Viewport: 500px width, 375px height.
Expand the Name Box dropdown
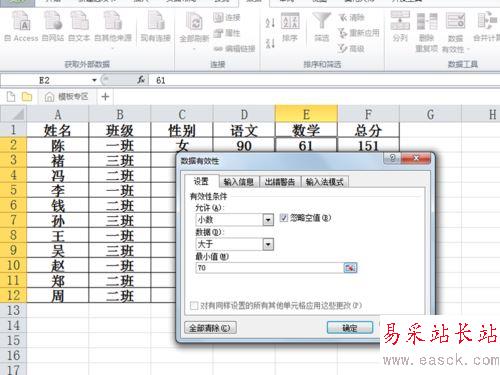click(x=94, y=80)
